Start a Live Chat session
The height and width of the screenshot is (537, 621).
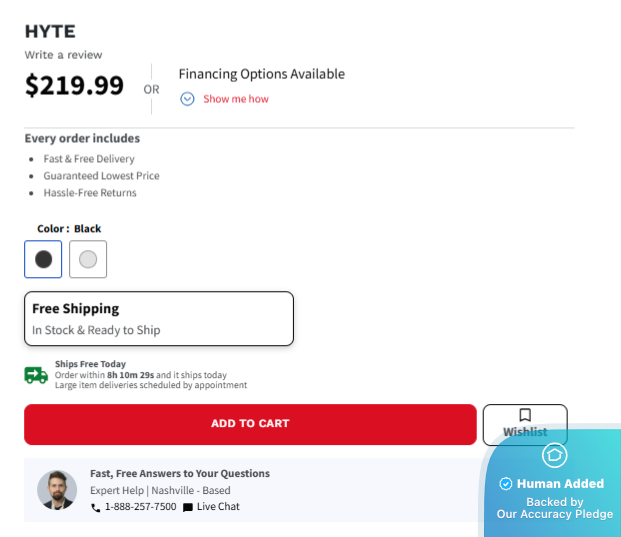[218, 507]
